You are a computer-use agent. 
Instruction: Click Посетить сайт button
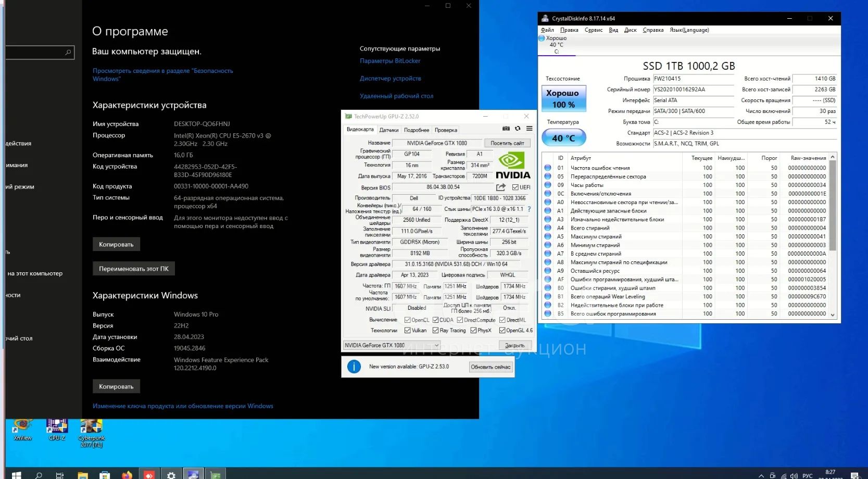coord(507,143)
